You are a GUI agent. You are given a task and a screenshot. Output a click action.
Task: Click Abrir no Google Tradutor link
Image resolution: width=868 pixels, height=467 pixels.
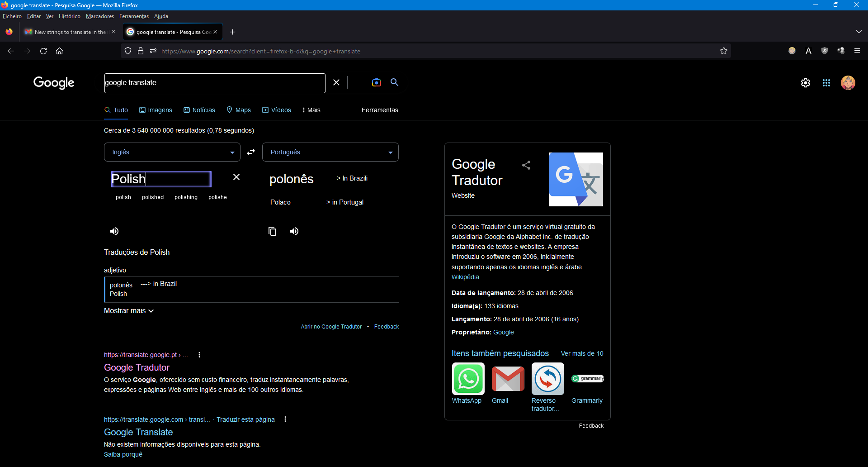click(x=331, y=327)
